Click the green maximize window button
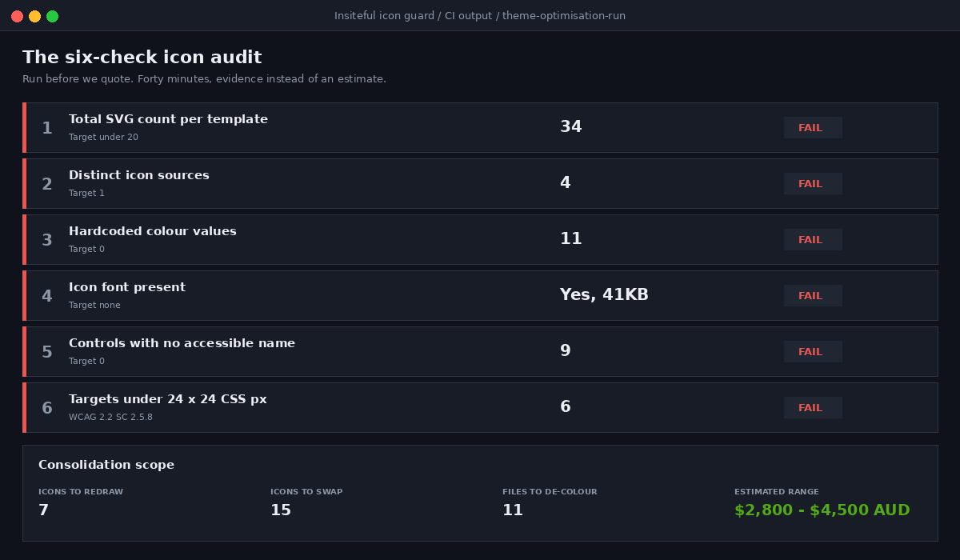The image size is (960, 560). (52, 16)
